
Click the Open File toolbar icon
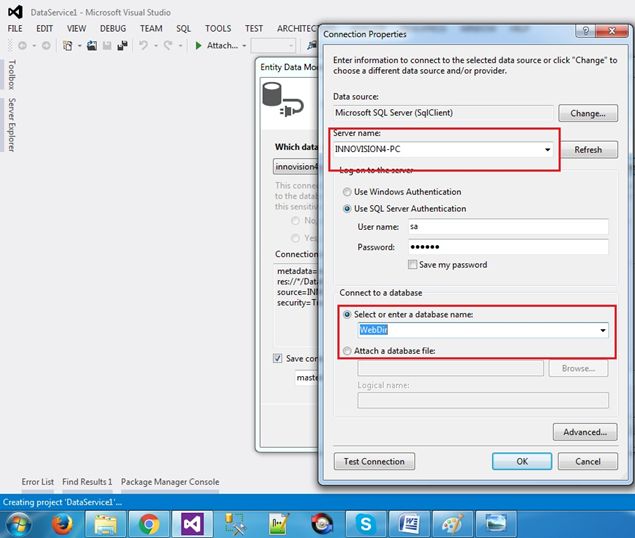coord(92,46)
